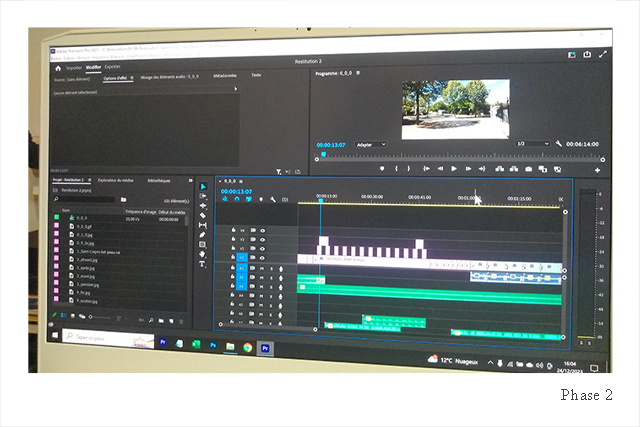Image resolution: width=640 pixels, height=427 pixels.
Task: Select the Razor tool
Action: (203, 215)
